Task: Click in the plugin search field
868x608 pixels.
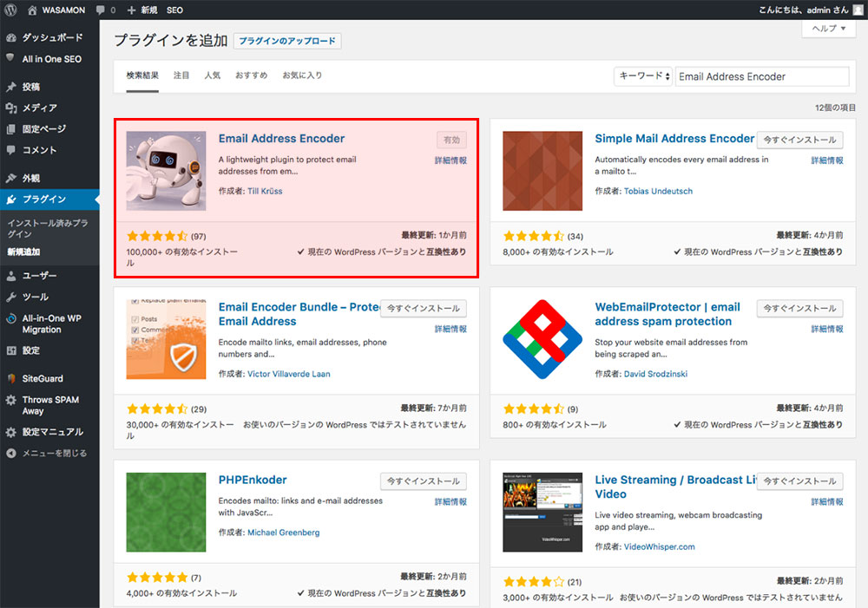Action: tap(762, 76)
